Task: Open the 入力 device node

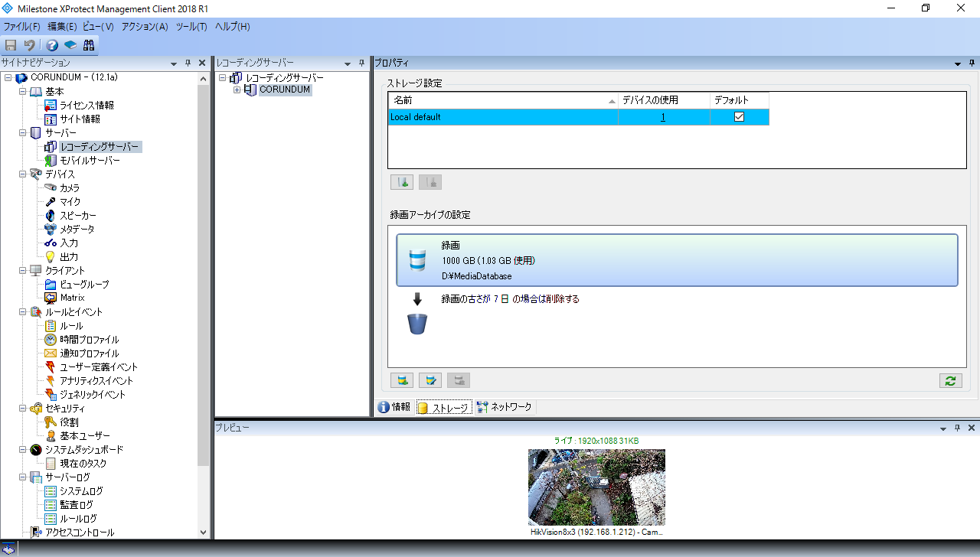Action: (x=69, y=243)
